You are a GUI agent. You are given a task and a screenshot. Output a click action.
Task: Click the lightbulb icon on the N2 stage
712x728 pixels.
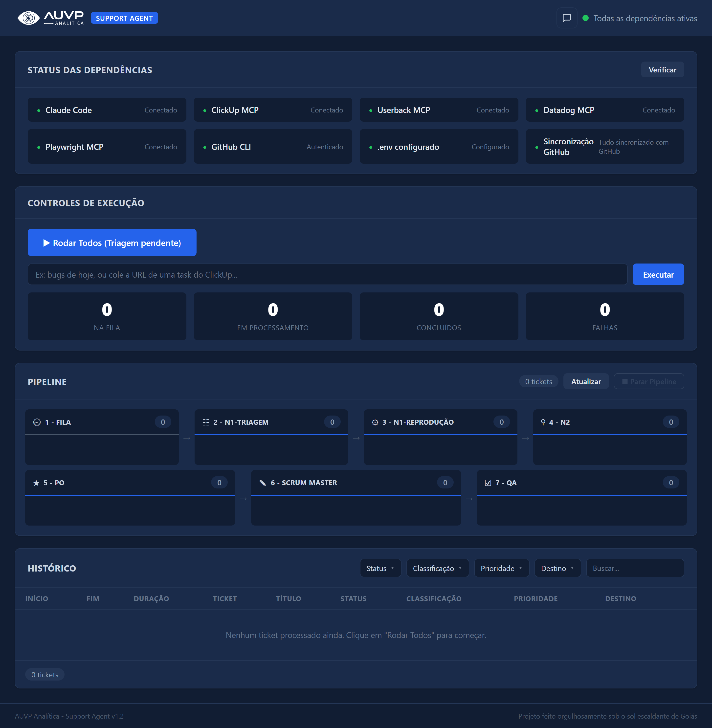tap(543, 422)
